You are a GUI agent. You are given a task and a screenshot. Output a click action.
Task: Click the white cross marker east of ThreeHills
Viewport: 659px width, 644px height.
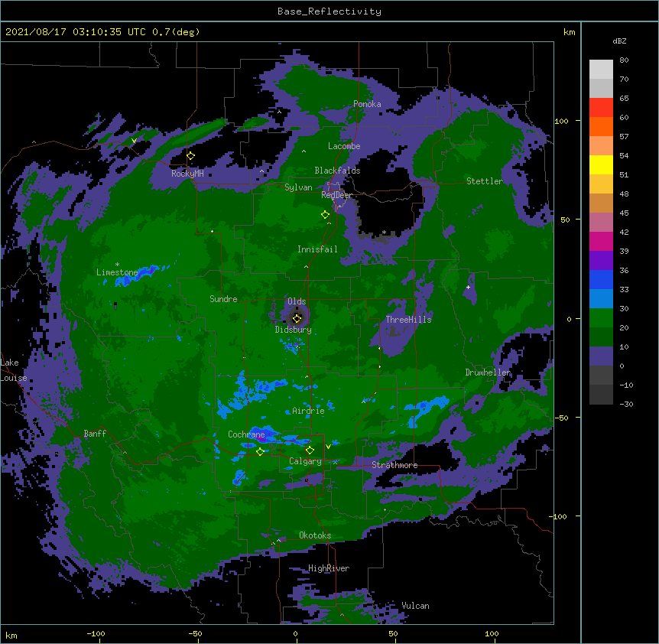468,288
